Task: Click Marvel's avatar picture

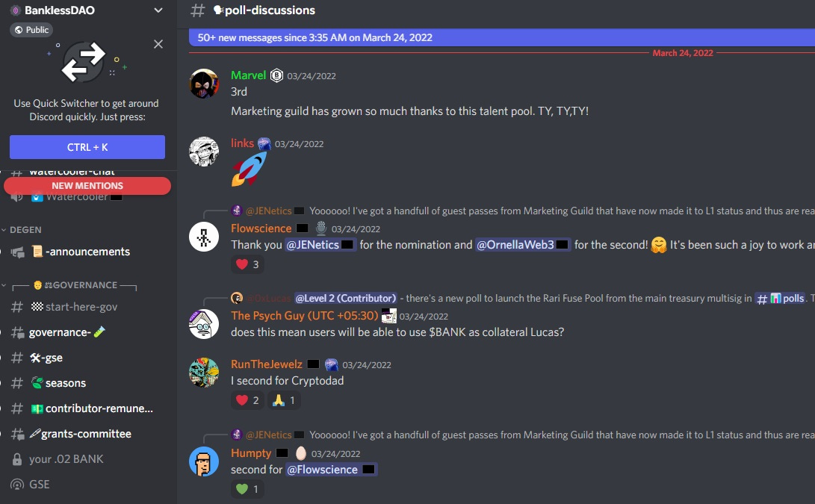Action: coord(204,84)
